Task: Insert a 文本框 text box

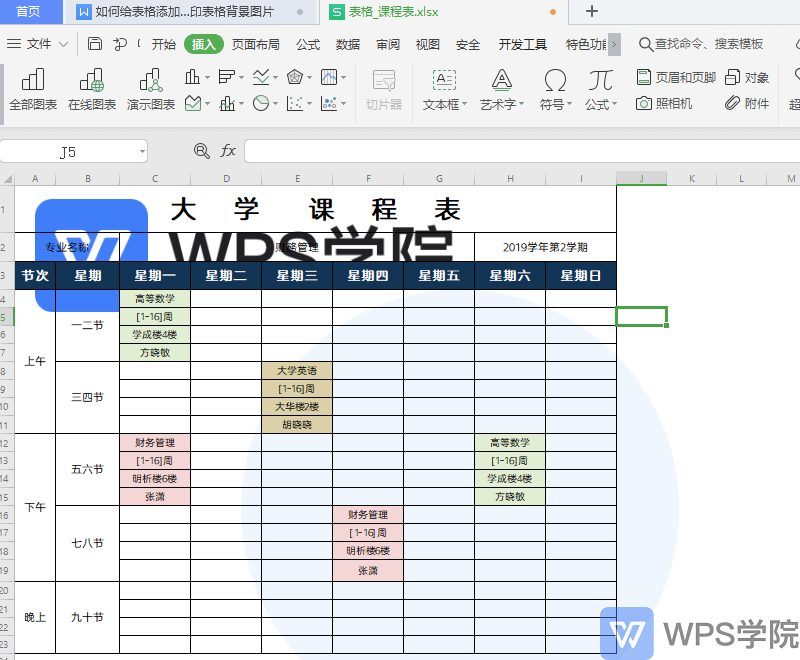Action: click(x=444, y=90)
